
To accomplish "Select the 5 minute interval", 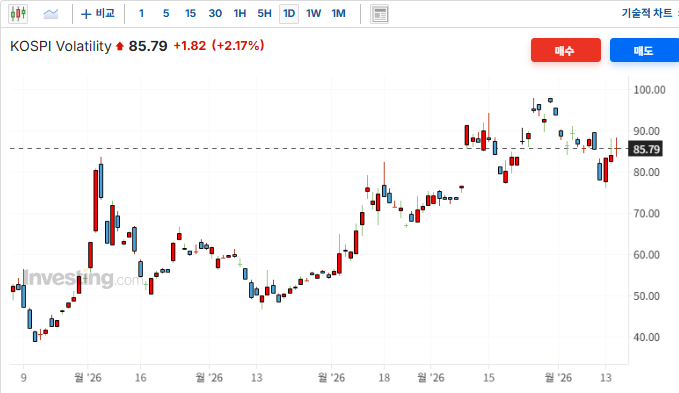I will pyautogui.click(x=166, y=13).
